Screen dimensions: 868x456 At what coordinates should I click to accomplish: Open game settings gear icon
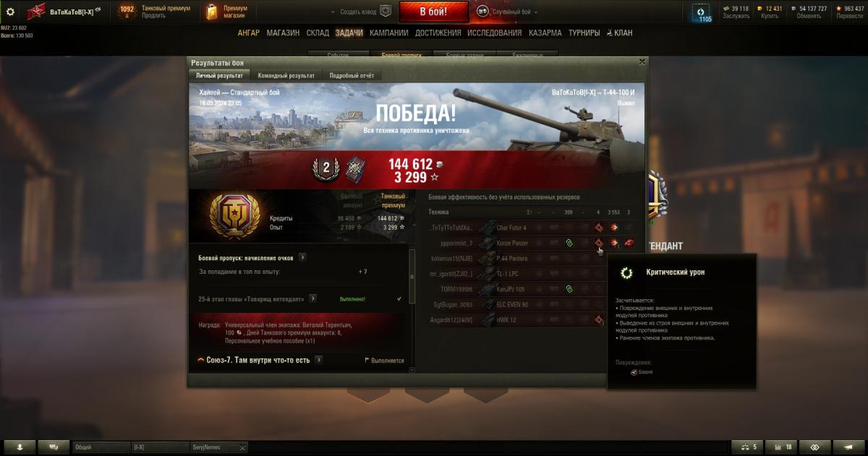tap(10, 12)
